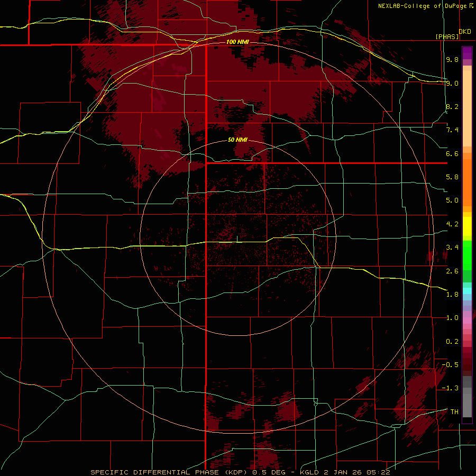The width and height of the screenshot is (476, 476).
Task: Click the -1.3 value on the color scale
Action: tap(450, 388)
